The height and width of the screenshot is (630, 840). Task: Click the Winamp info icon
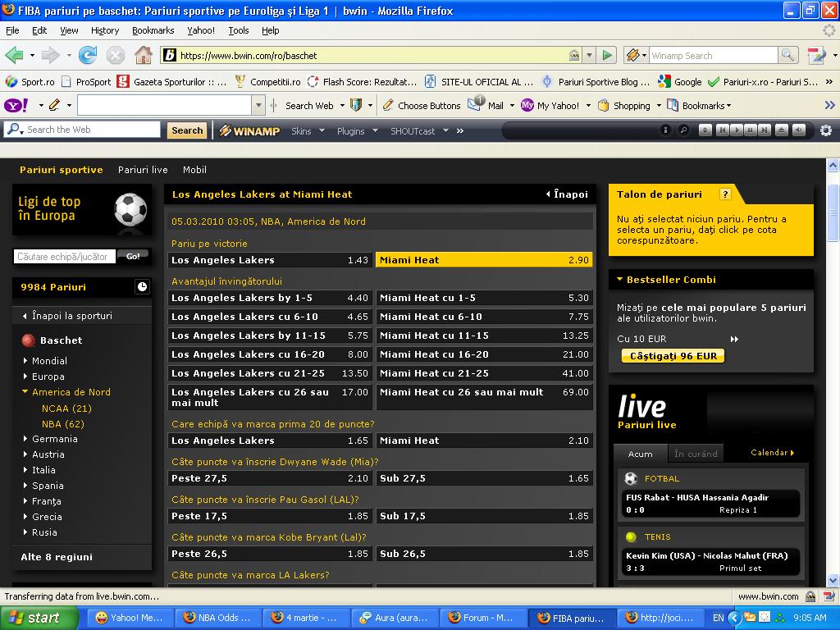click(x=665, y=130)
